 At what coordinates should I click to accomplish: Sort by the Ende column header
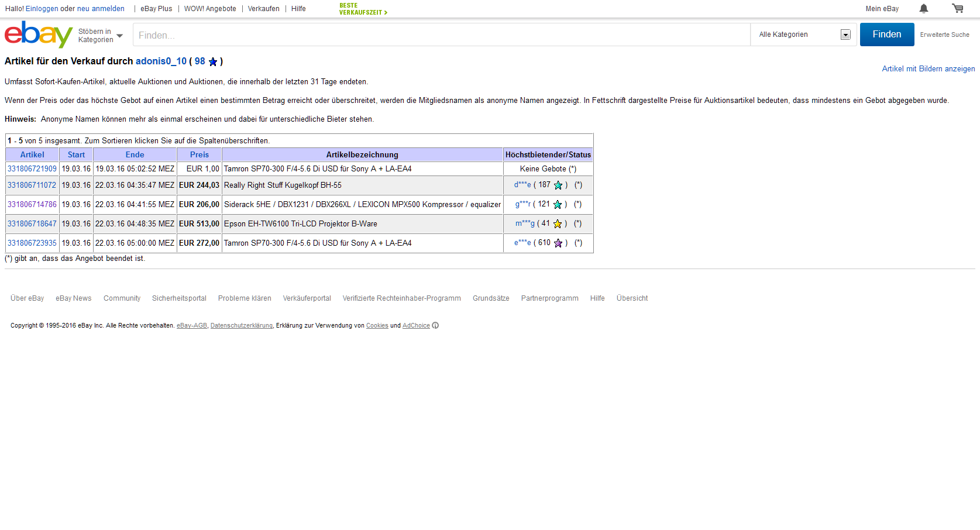click(135, 155)
